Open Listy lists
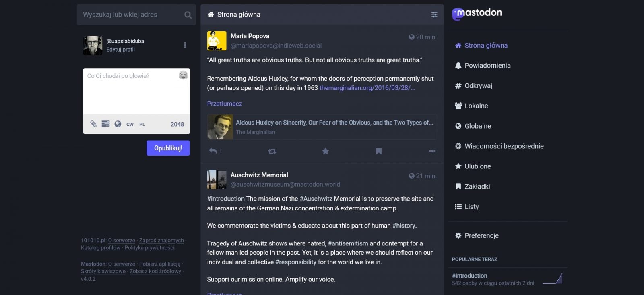The image size is (644, 295). click(466, 207)
